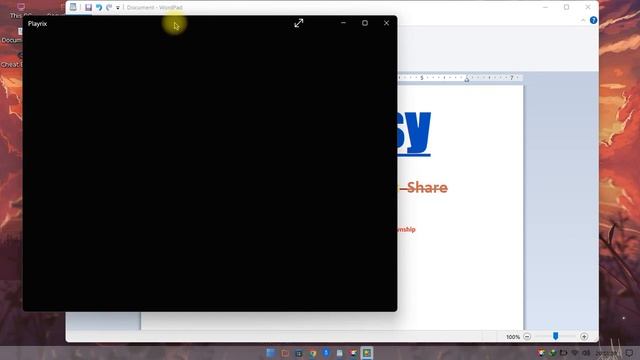The height and width of the screenshot is (360, 640).
Task: Open the blue round app icon on the taskbar
Action: click(x=326, y=353)
